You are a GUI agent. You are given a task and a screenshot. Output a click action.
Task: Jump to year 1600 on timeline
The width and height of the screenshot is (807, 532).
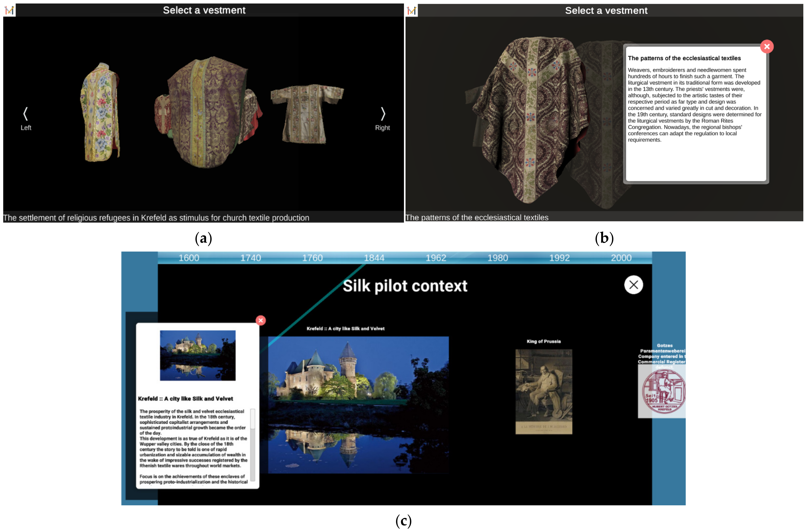tap(189, 258)
